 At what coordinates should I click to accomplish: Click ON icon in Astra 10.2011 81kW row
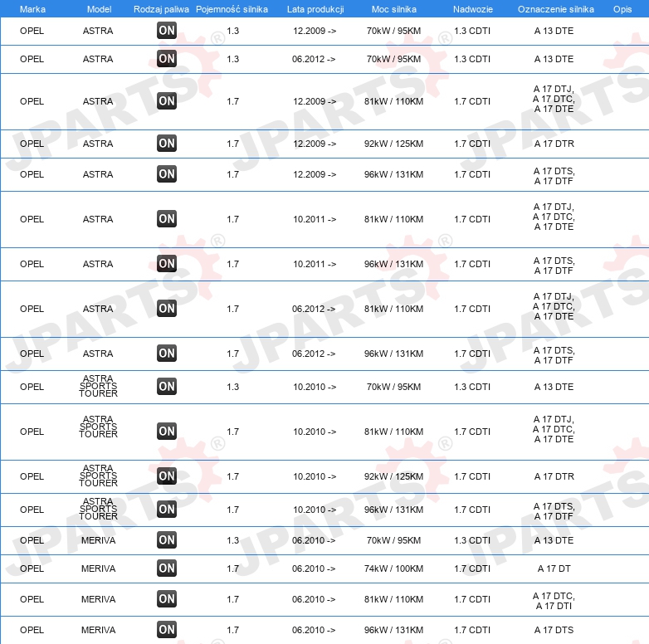[x=167, y=219]
